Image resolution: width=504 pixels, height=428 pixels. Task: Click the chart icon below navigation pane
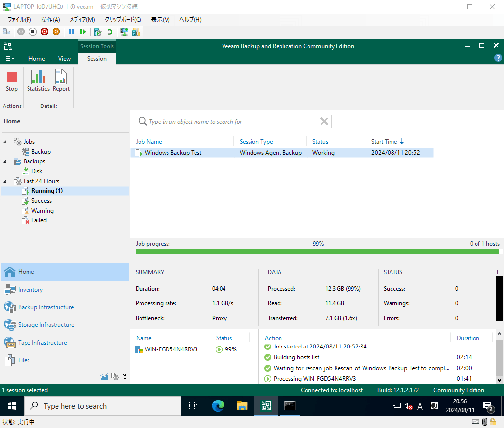104,376
